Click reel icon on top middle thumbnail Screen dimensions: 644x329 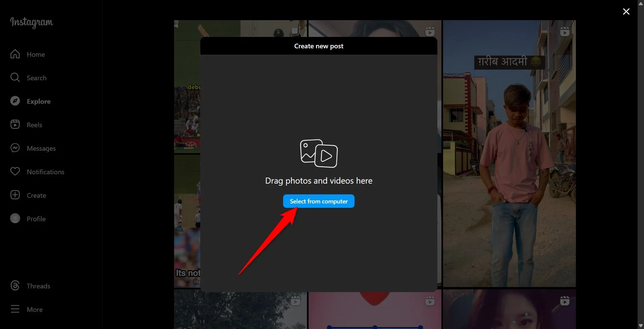coord(430,32)
